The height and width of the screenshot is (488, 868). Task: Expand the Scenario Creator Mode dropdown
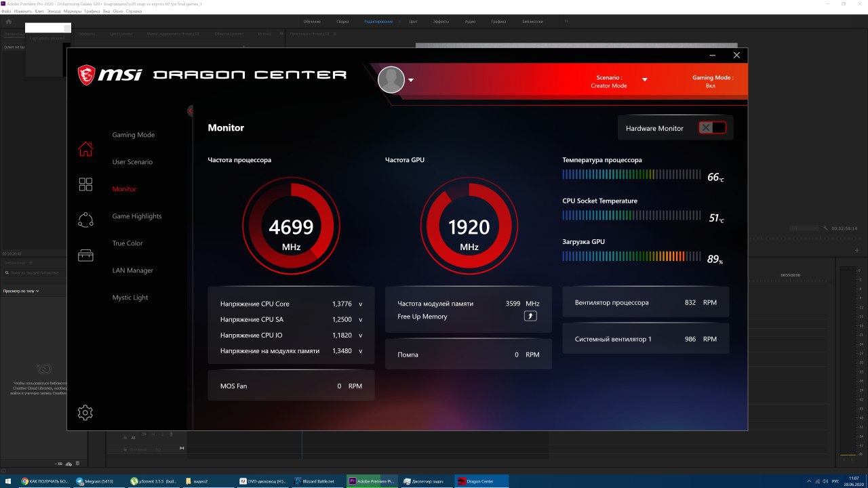pos(645,79)
